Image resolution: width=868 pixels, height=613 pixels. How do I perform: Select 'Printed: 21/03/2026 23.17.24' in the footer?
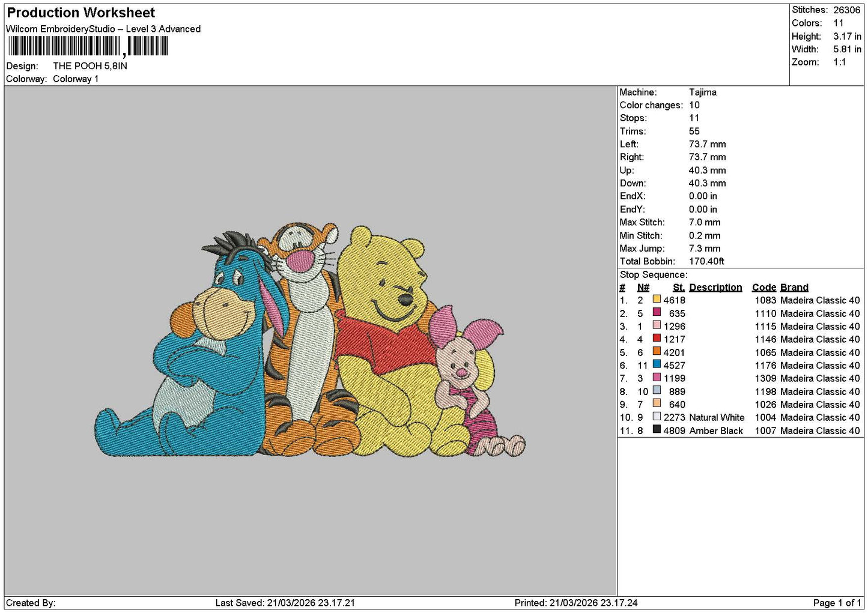click(x=576, y=603)
